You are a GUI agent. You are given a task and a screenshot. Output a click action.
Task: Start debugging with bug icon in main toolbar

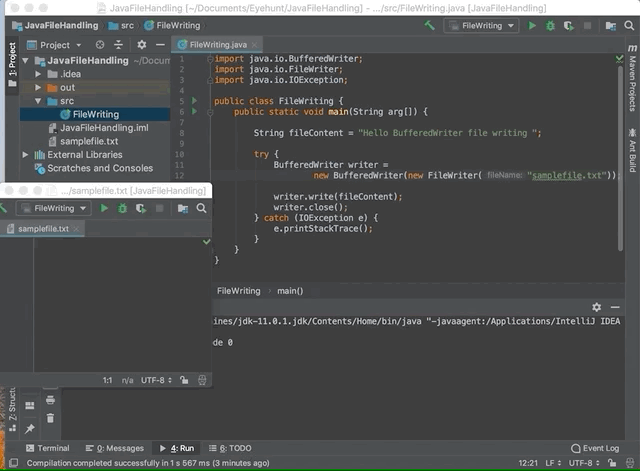point(550,26)
